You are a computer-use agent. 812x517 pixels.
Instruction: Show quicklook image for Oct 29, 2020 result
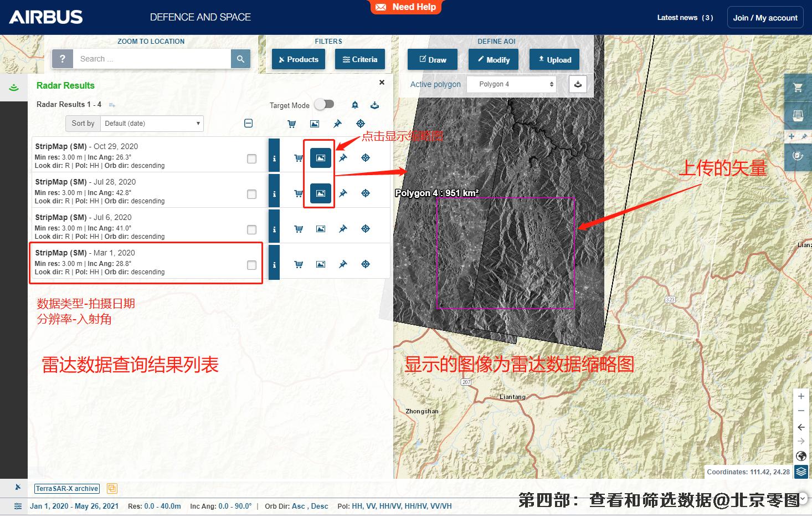pos(321,158)
